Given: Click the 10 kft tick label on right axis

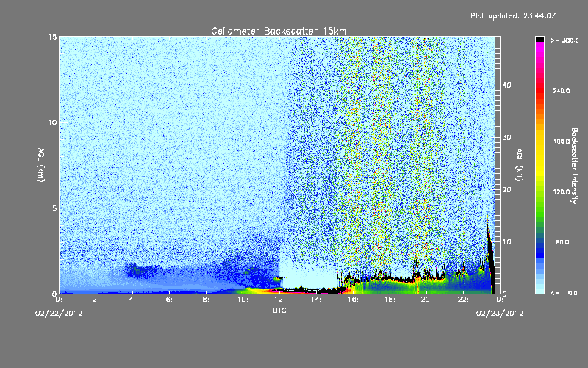Looking at the screenshot, I should [506, 242].
